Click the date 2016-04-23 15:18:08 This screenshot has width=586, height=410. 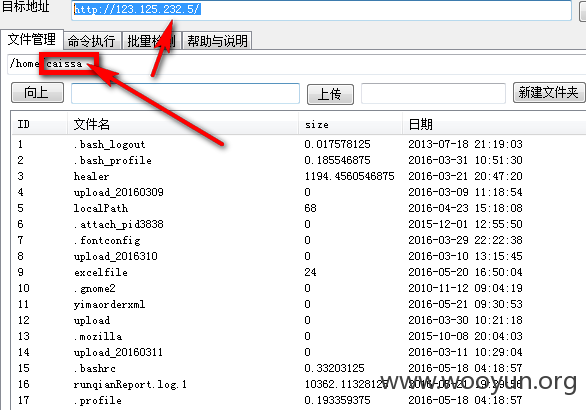point(465,208)
